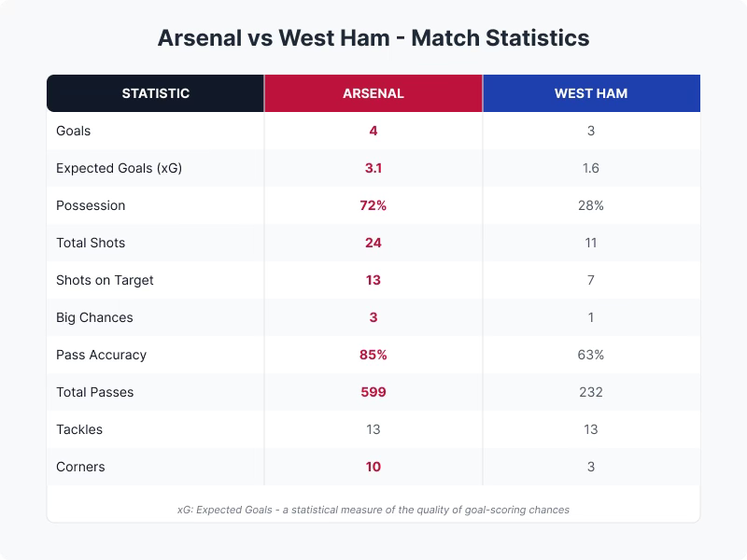Click West Ham's 1.6 xG value
The height and width of the screenshot is (560, 747).
point(591,168)
